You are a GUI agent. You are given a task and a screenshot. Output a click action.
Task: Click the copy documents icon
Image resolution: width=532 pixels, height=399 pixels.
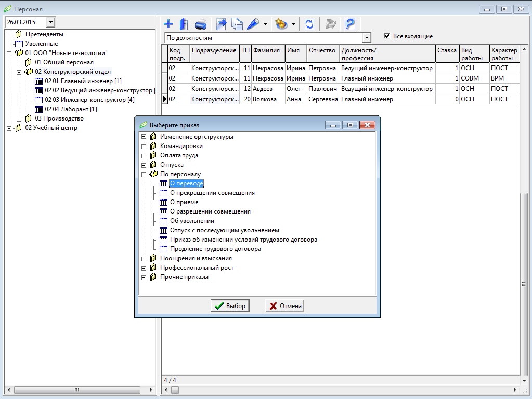tap(237, 24)
